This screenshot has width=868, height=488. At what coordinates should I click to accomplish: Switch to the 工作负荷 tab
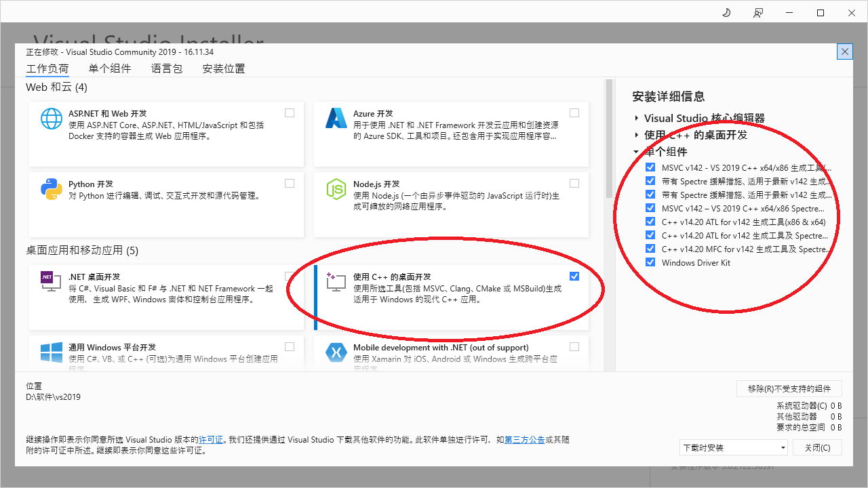click(x=47, y=69)
